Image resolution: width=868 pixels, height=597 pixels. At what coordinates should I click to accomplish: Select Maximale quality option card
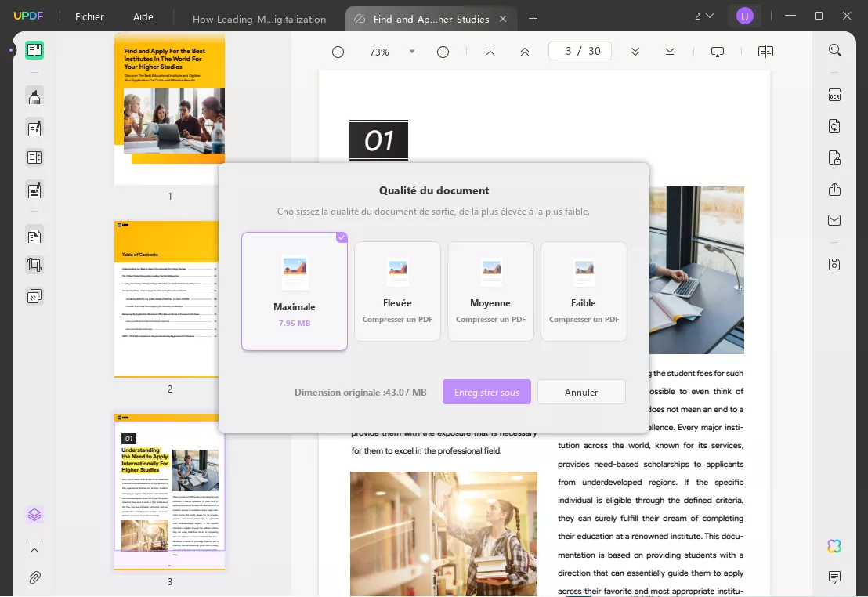click(295, 291)
